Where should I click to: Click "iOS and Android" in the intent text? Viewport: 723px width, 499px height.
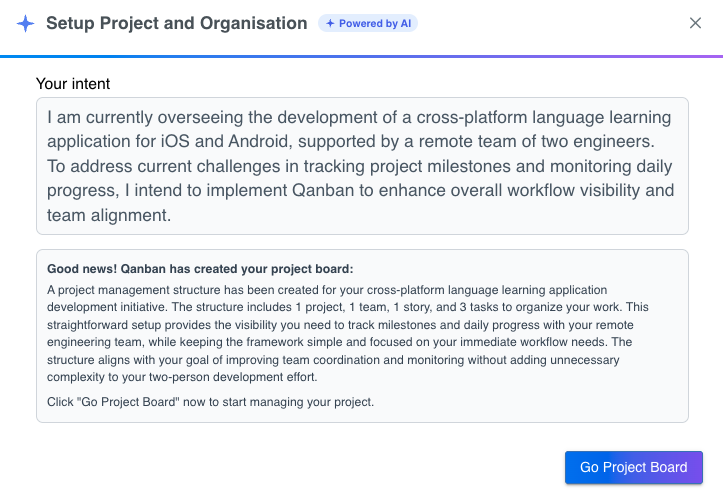click(226, 142)
